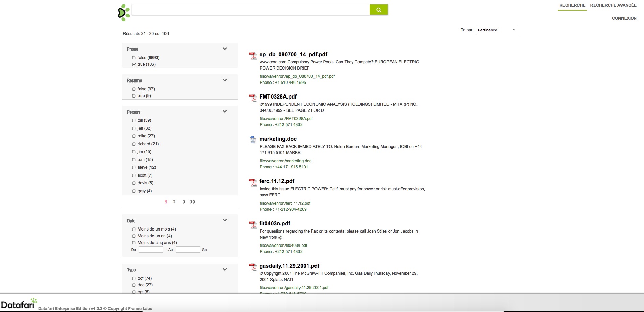Check the Resume false (97) checkbox
644x312 pixels.
[134, 89]
